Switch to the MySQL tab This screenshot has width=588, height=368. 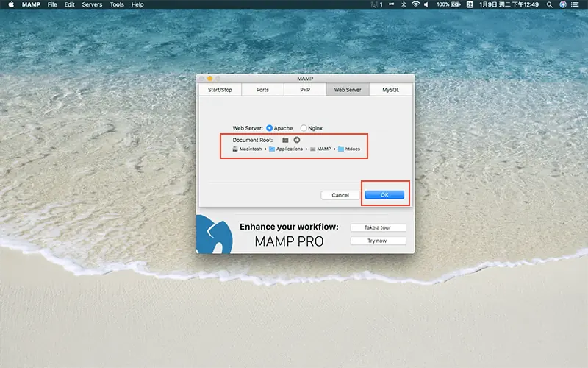click(391, 90)
